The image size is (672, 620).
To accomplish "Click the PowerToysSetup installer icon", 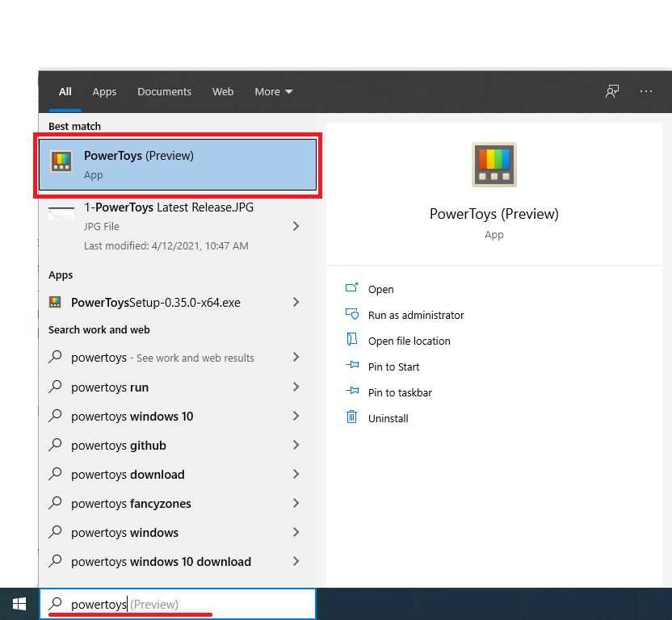I will pos(55,302).
